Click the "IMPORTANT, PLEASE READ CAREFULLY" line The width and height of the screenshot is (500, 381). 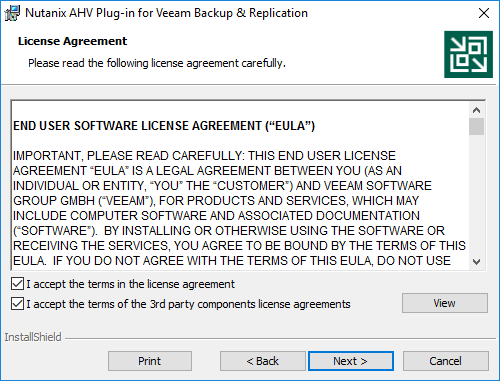(204, 156)
